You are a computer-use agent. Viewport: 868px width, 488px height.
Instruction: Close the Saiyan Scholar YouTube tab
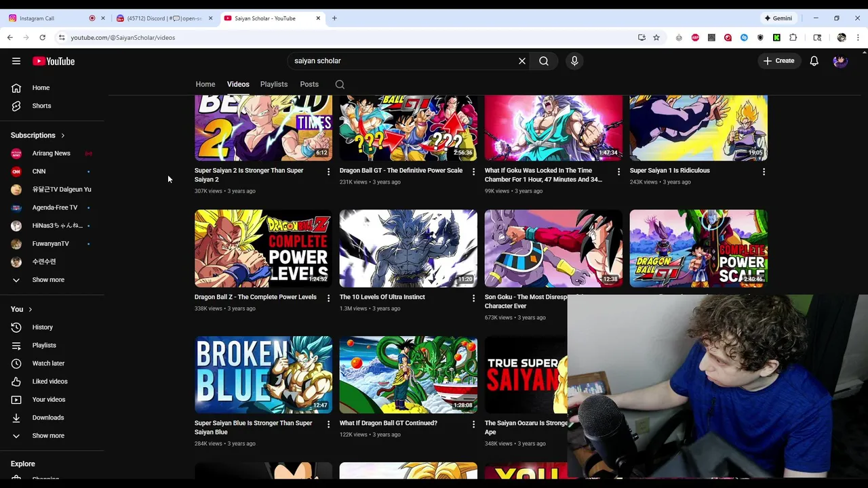point(318,18)
